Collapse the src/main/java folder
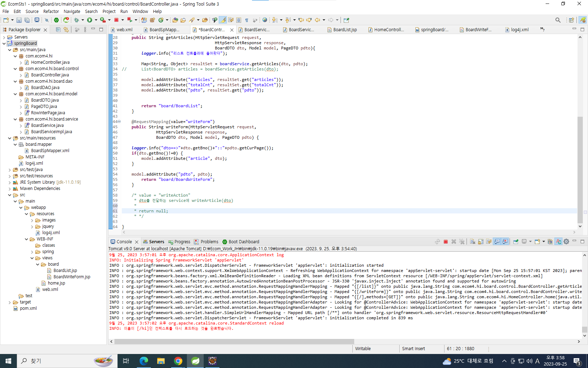This screenshot has width=588, height=368. click(10, 50)
